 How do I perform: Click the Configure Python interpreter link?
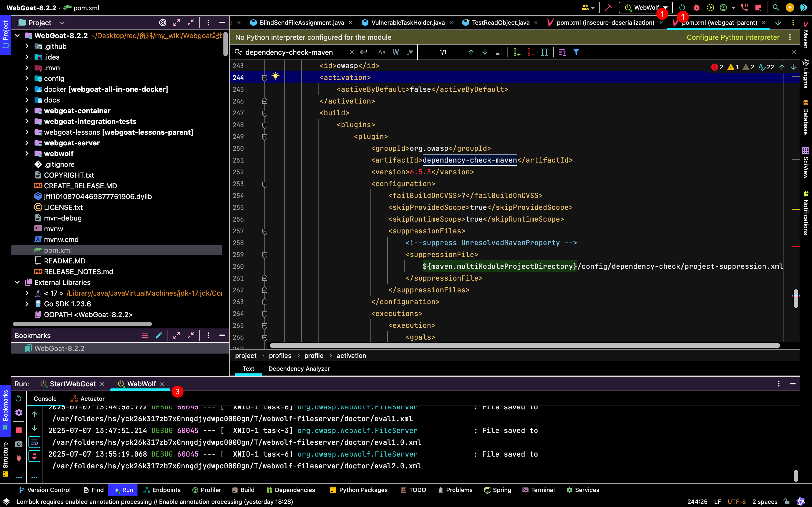(x=733, y=37)
